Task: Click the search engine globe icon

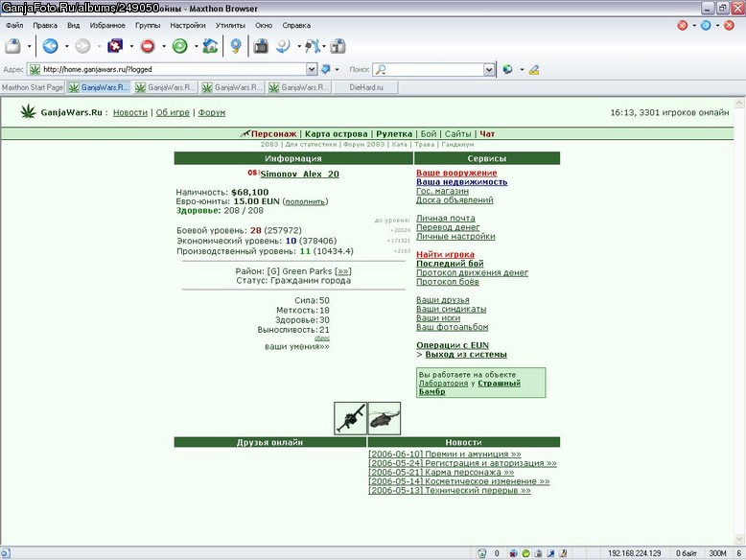Action: (507, 69)
